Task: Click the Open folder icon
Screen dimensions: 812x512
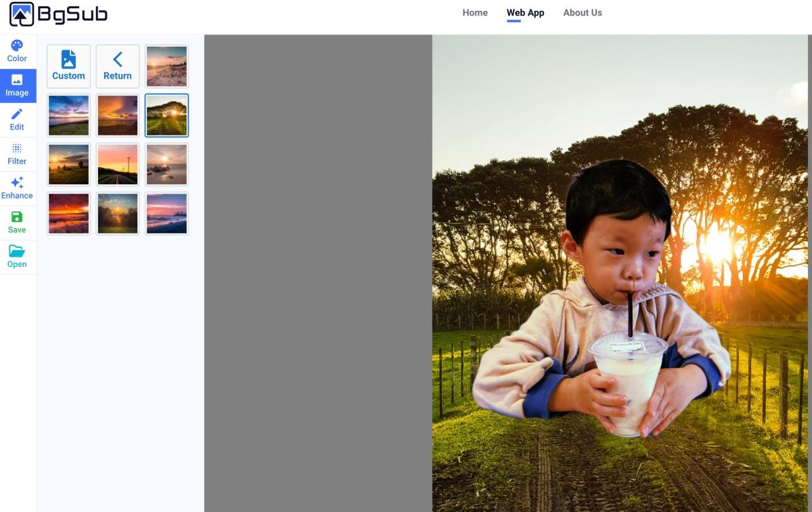Action: coord(17,257)
